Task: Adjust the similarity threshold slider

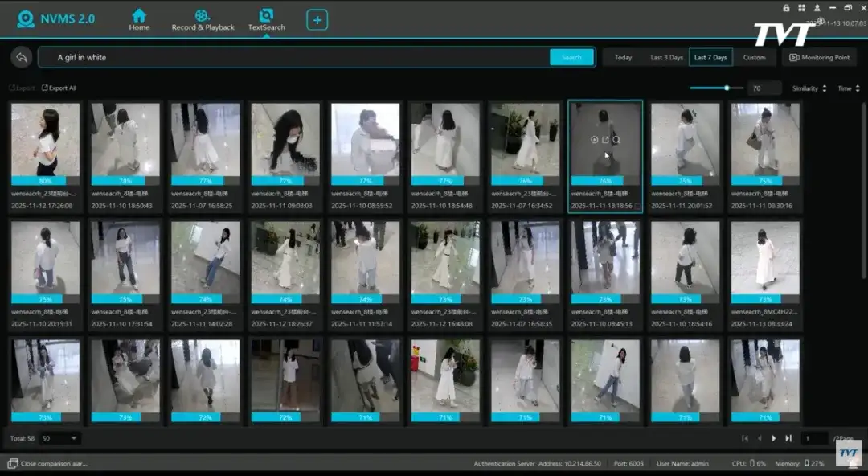Action: point(727,88)
